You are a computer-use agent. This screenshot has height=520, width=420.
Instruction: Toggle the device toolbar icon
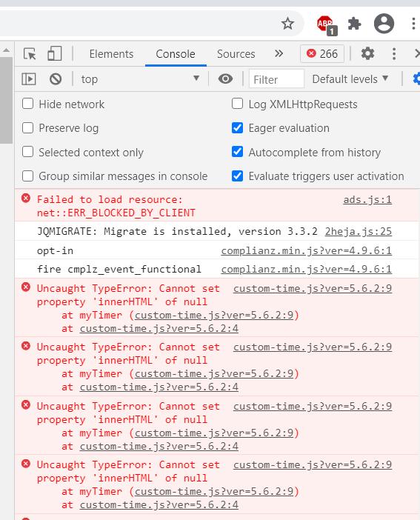click(54, 53)
